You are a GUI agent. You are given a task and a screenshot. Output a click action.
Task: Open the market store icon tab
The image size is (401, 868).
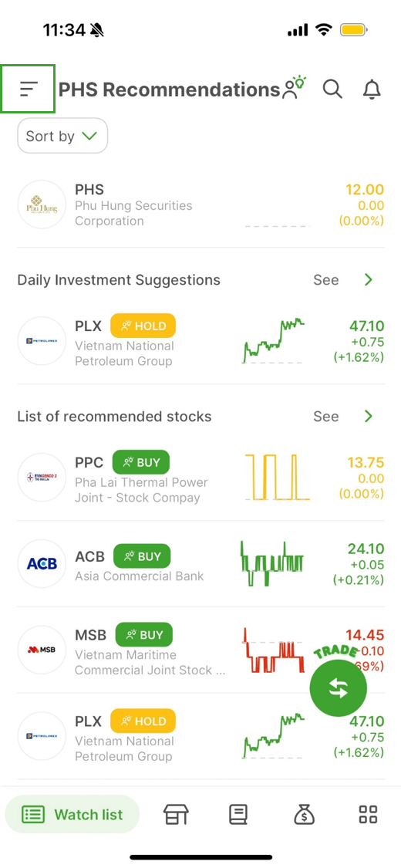click(x=176, y=814)
